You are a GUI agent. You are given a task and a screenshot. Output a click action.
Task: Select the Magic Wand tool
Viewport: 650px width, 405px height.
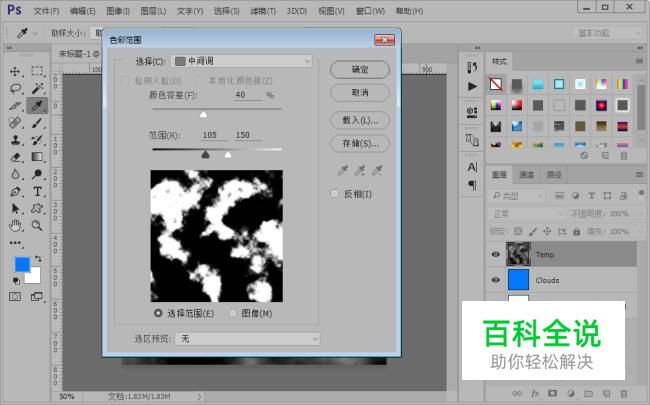pyautogui.click(x=37, y=88)
